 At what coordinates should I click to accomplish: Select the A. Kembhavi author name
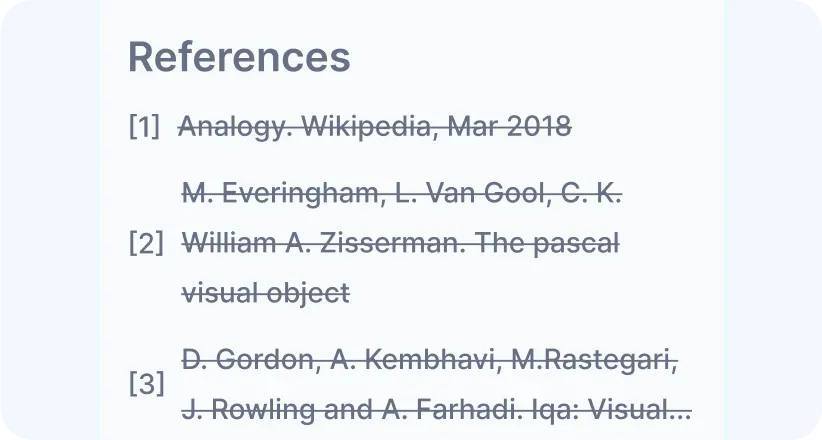click(408, 360)
